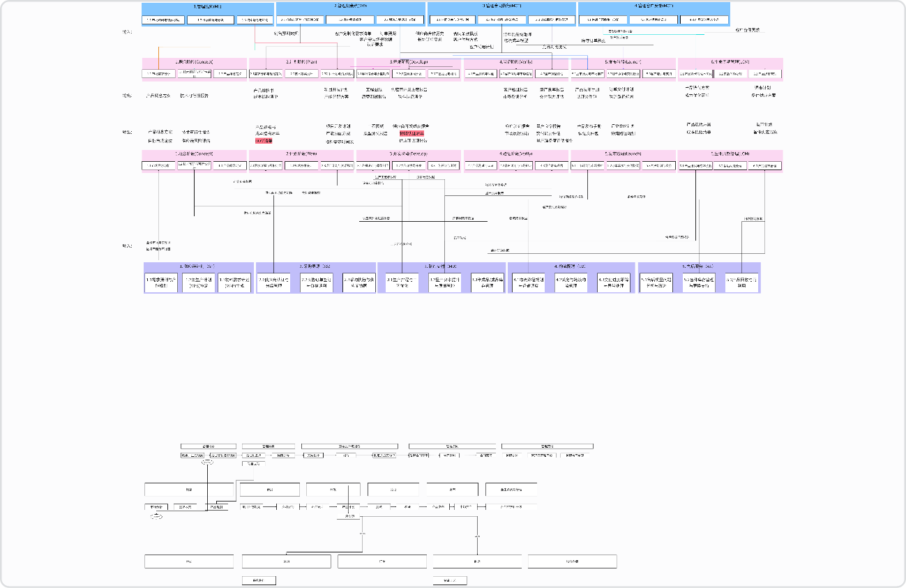Click the purple section 5 header
This screenshot has height=588, width=906.
[700, 266]
